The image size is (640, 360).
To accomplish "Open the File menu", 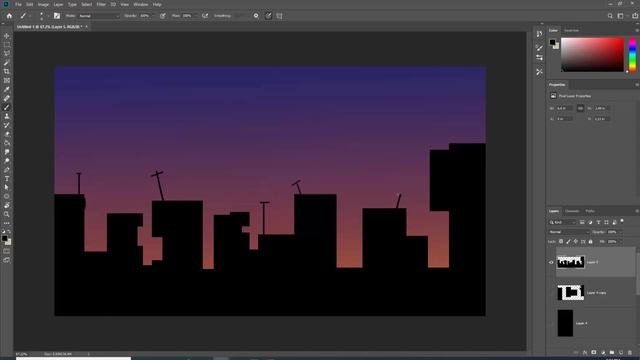I will click(x=18, y=4).
